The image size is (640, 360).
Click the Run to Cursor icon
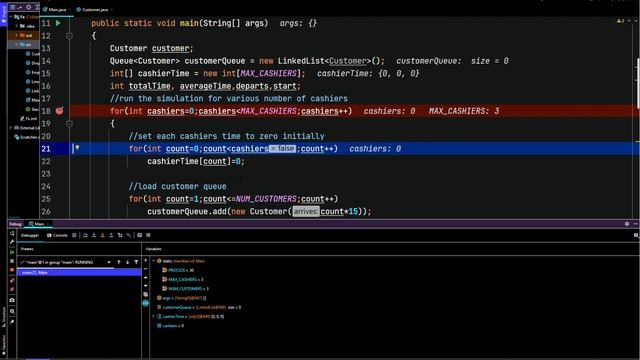(x=129, y=235)
